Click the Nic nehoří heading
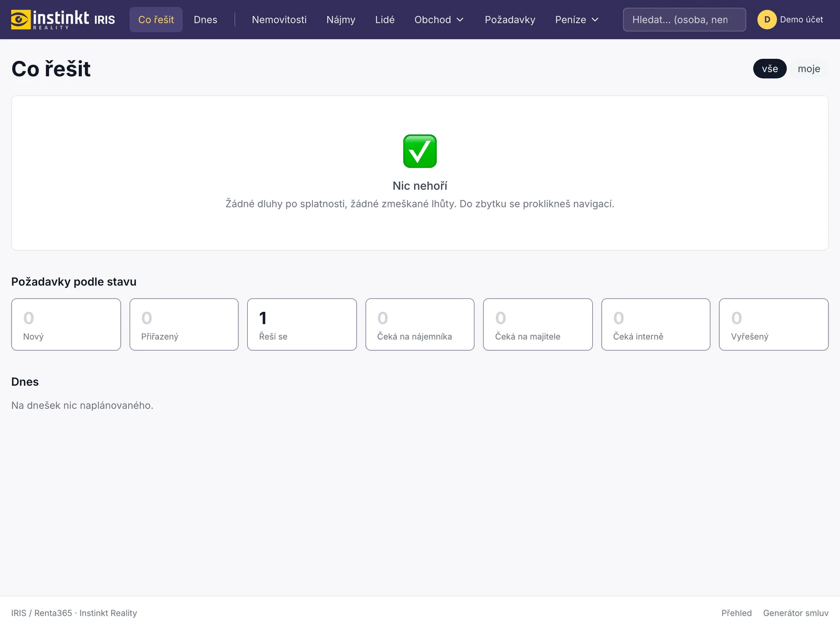Screen dimensions: 840x630 420,186
